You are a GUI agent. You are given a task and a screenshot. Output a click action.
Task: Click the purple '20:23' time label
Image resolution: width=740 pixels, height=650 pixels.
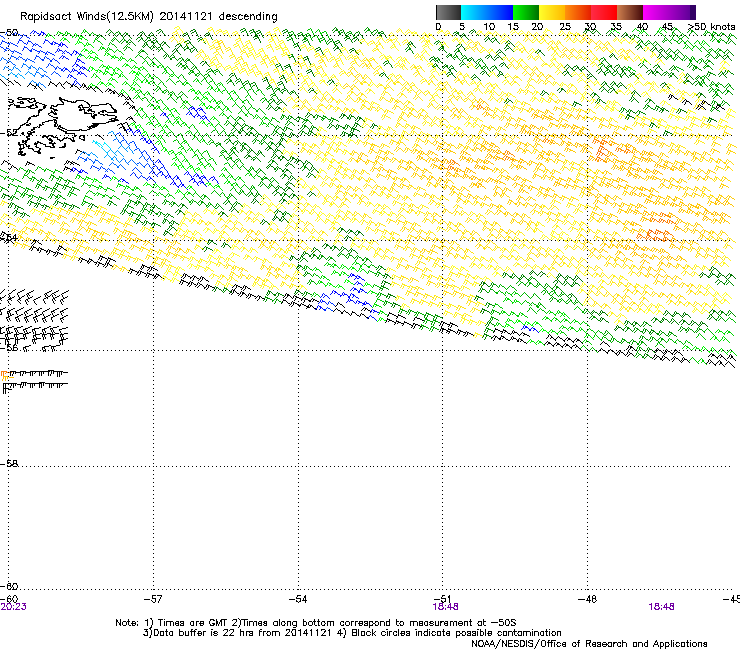point(14,607)
